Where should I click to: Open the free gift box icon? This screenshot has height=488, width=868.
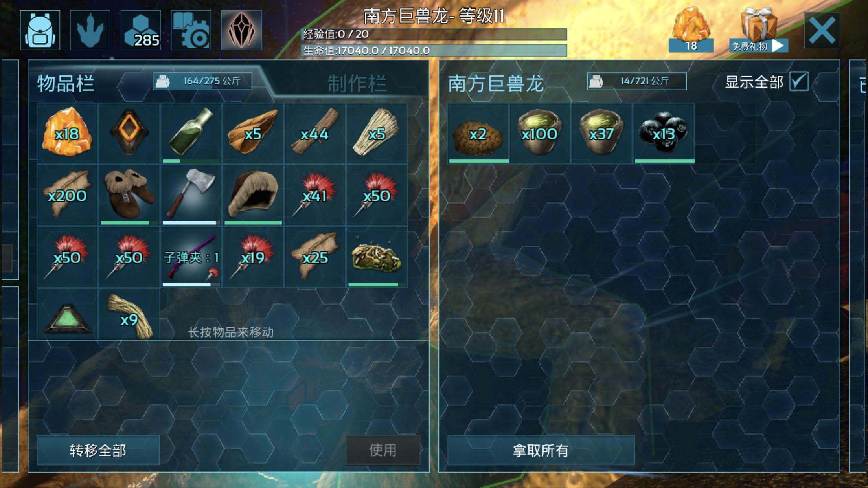pyautogui.click(x=759, y=29)
